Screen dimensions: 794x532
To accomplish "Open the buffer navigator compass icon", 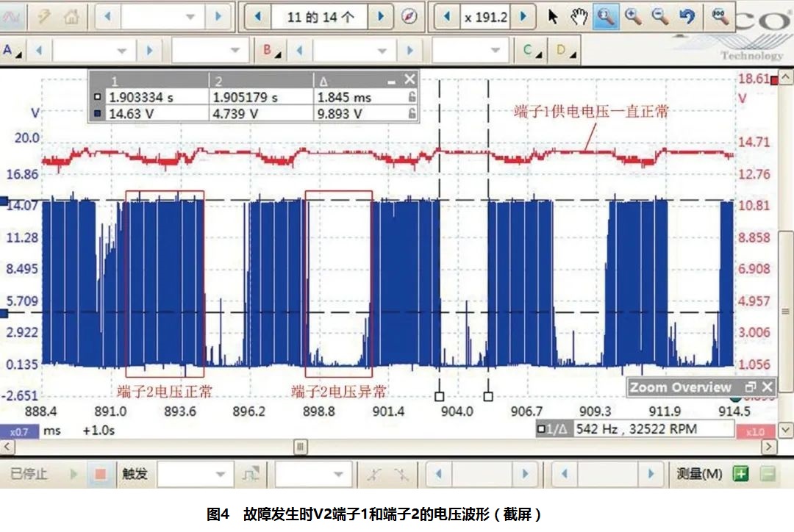I will [x=409, y=17].
